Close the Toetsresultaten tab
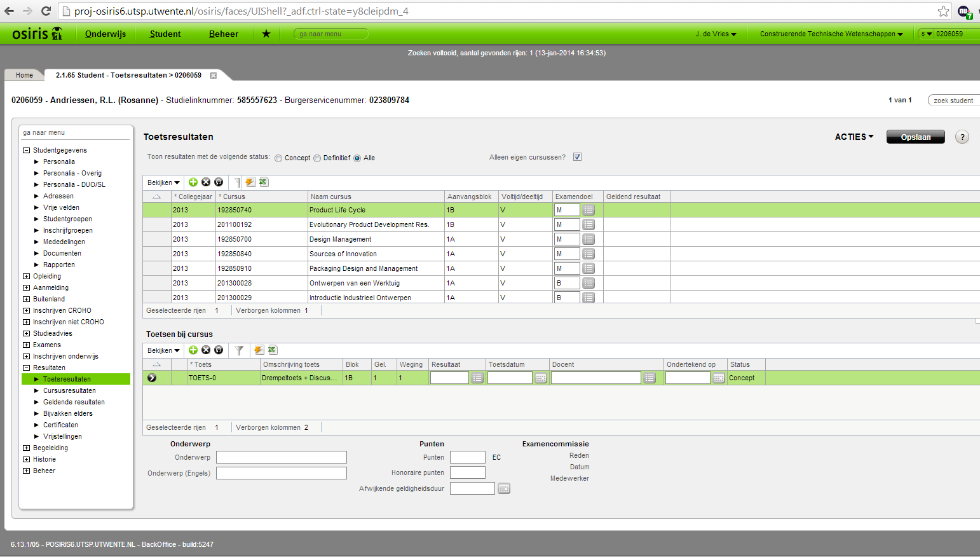 click(214, 76)
